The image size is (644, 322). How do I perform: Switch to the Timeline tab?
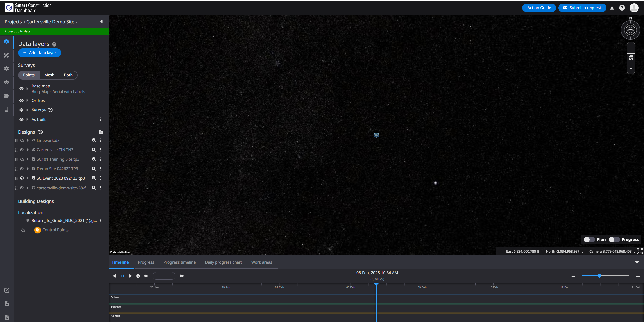point(120,262)
